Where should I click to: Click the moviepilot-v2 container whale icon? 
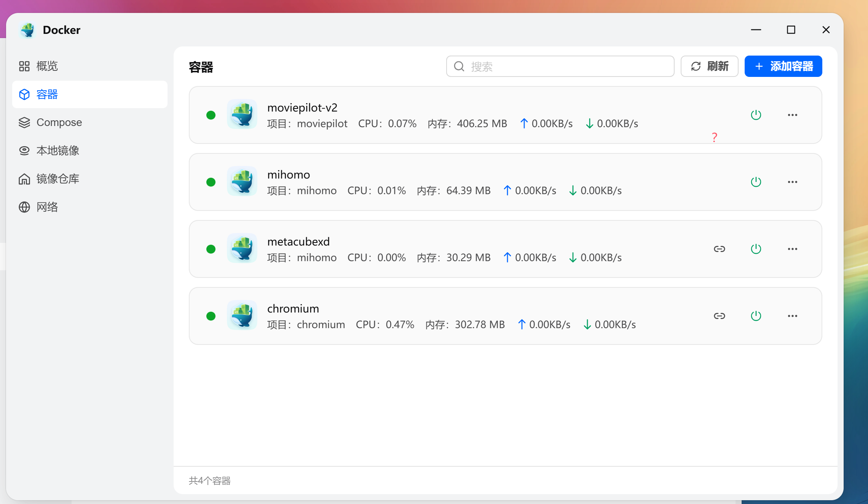[242, 114]
